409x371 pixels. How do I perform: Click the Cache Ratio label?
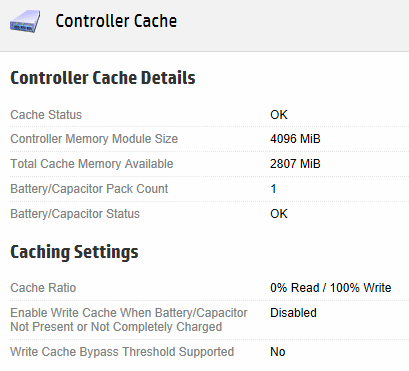pyautogui.click(x=43, y=288)
